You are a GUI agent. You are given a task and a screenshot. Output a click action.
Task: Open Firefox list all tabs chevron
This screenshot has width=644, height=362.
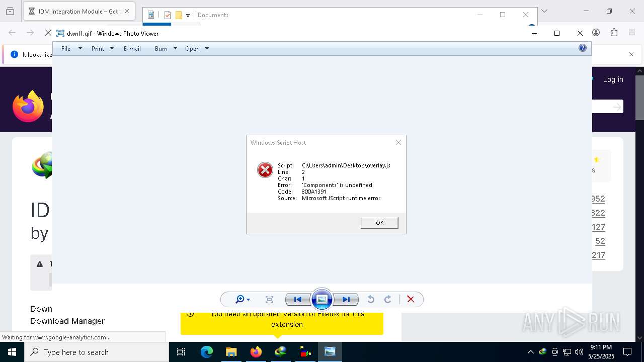pos(544,11)
